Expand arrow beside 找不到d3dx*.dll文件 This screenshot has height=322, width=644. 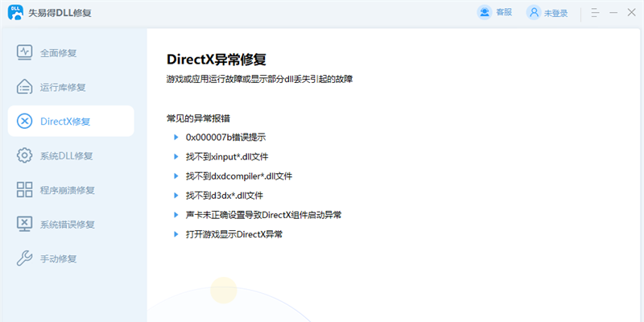pyautogui.click(x=176, y=196)
